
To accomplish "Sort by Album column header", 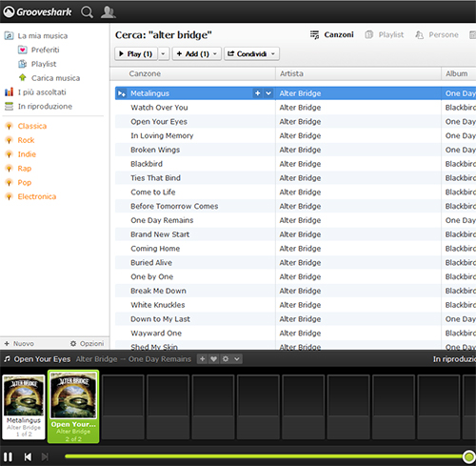I will pos(459,73).
